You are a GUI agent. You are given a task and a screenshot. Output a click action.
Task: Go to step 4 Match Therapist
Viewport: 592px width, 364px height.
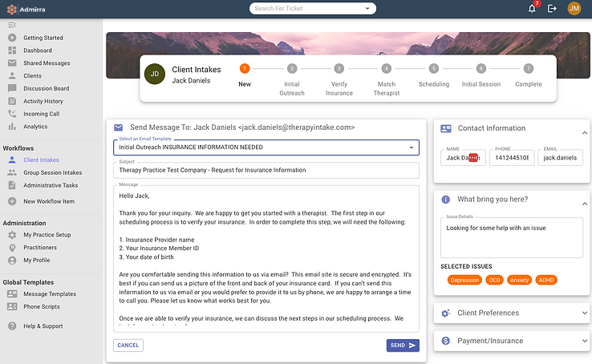click(x=386, y=69)
